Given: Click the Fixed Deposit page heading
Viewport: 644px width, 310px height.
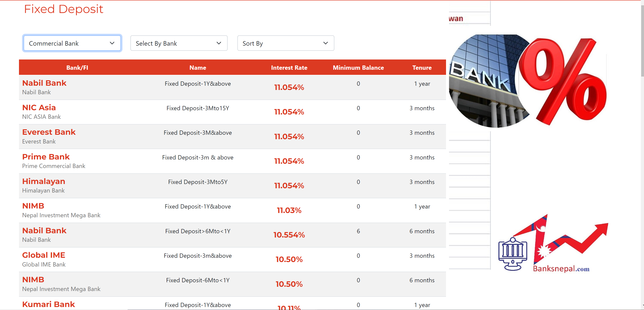Looking at the screenshot, I should [x=64, y=9].
